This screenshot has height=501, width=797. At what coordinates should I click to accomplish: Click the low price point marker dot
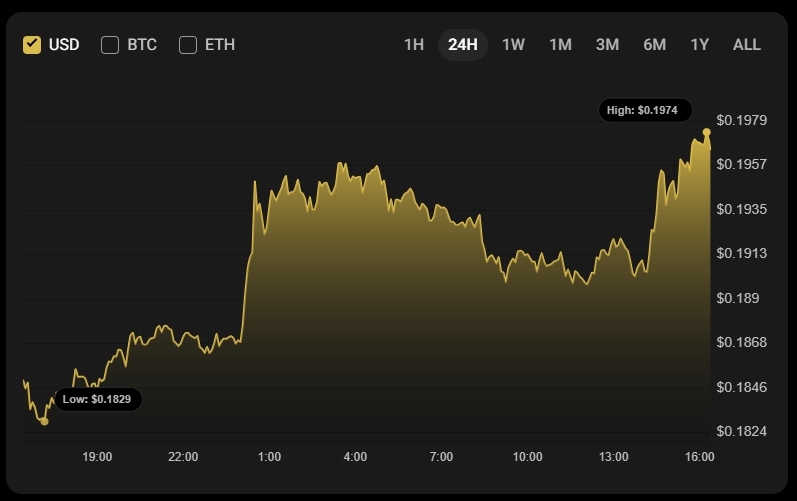point(44,421)
